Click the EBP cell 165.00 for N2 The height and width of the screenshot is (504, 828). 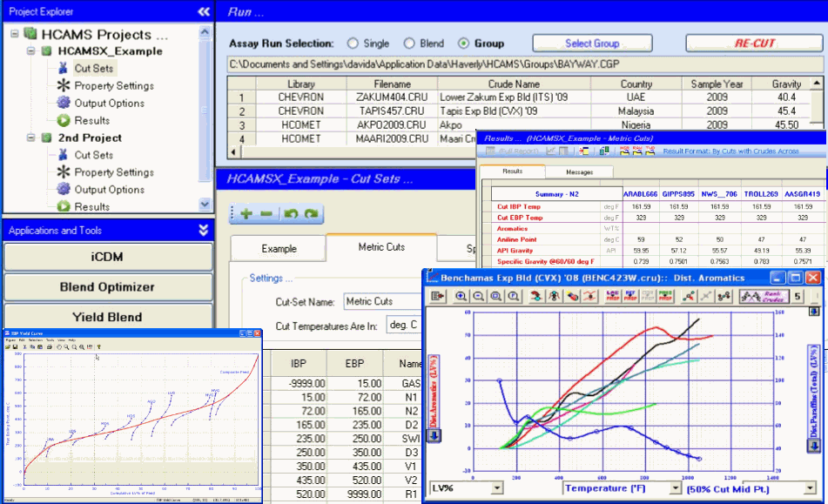coord(354,411)
